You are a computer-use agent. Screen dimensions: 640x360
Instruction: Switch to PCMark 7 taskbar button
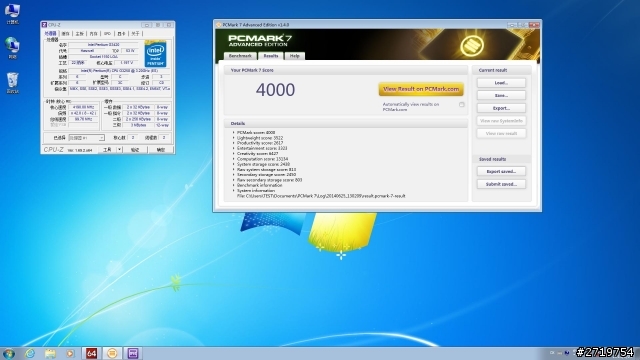[x=112, y=353]
